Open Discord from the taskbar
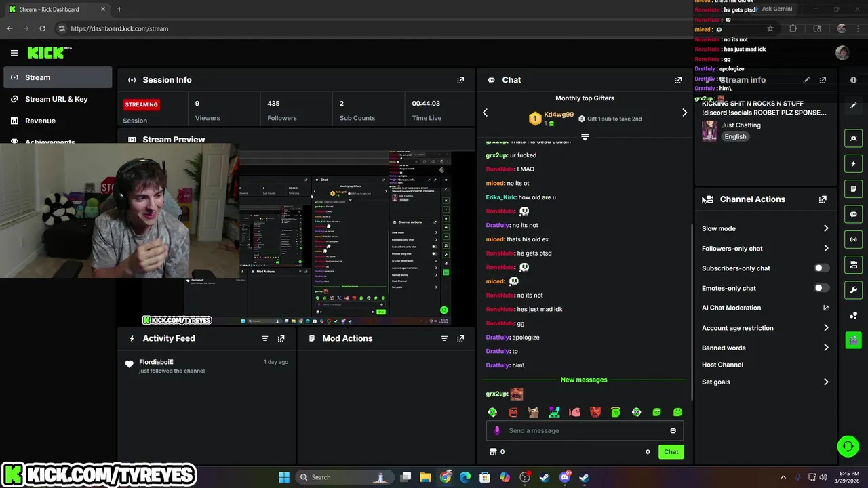 (564, 477)
